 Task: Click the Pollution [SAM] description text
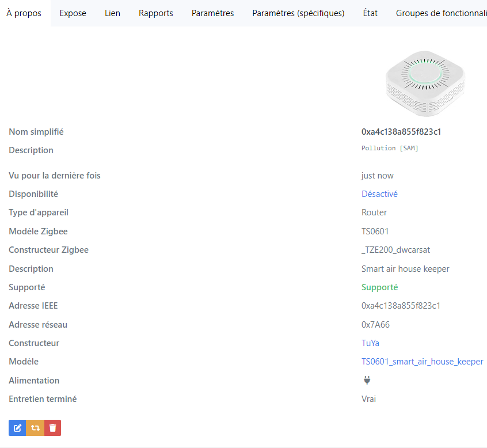click(x=390, y=148)
